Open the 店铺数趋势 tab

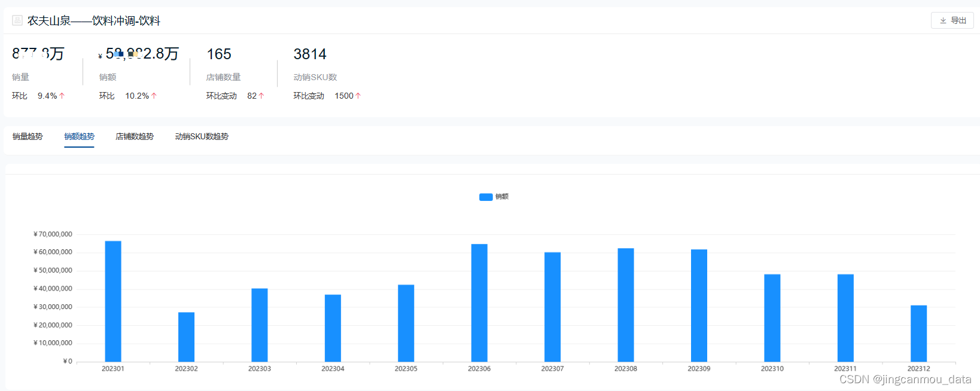[135, 136]
